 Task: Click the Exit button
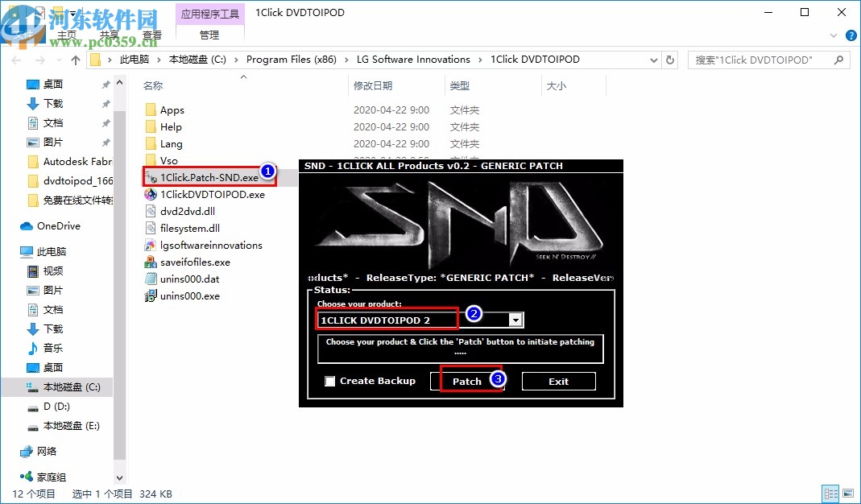tap(558, 380)
